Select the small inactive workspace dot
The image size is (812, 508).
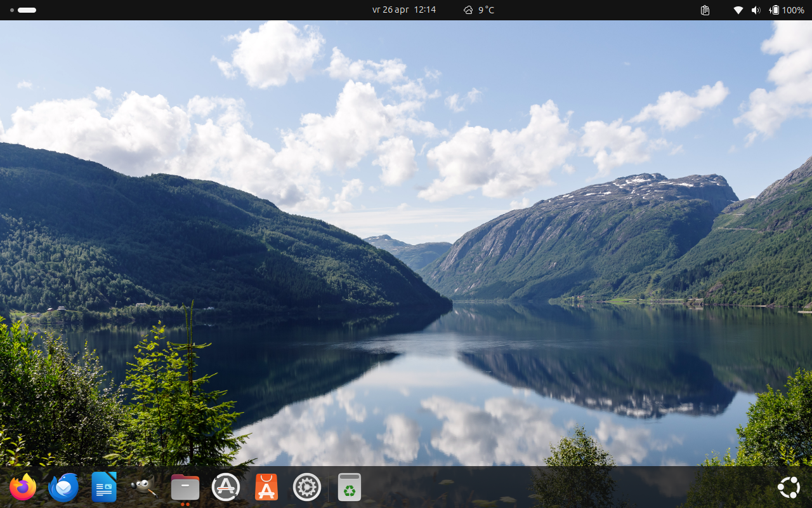(x=12, y=10)
